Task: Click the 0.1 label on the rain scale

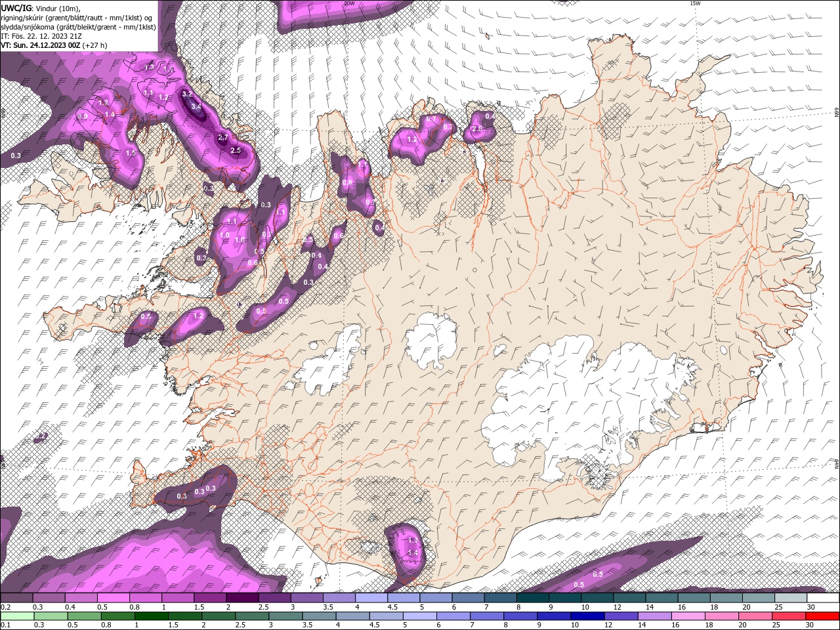Action: click(x=6, y=625)
